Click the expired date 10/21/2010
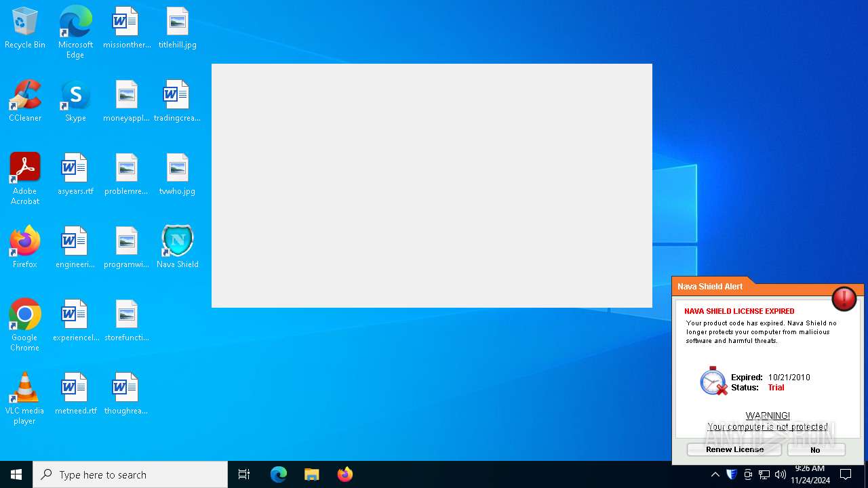 pyautogui.click(x=789, y=378)
